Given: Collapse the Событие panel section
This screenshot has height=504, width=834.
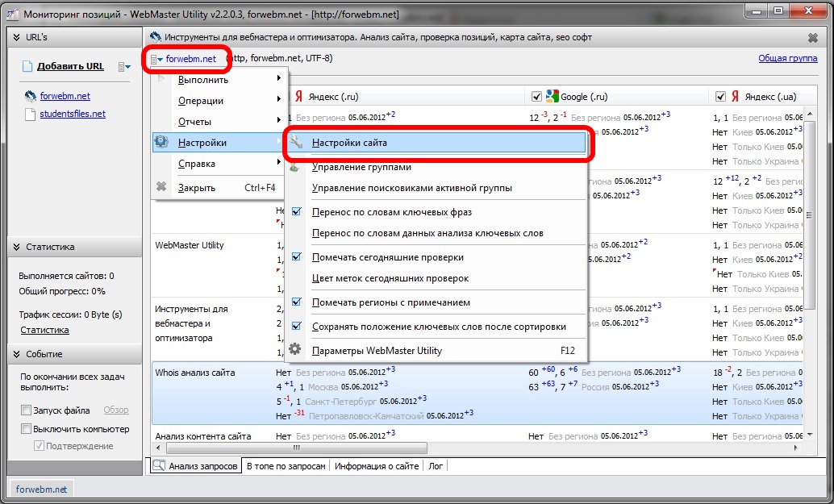Looking at the screenshot, I should click(15, 354).
